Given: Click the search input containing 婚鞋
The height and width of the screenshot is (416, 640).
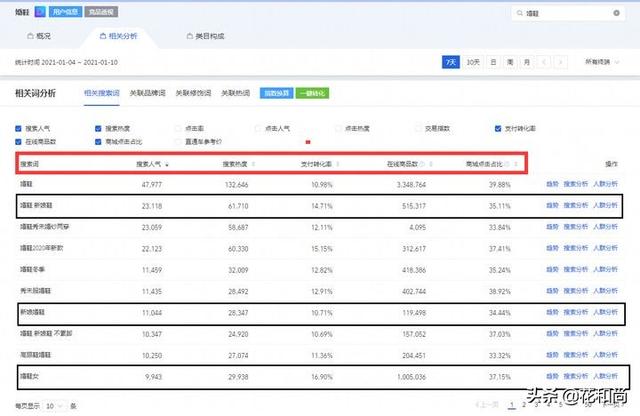Looking at the screenshot, I should (570, 14).
